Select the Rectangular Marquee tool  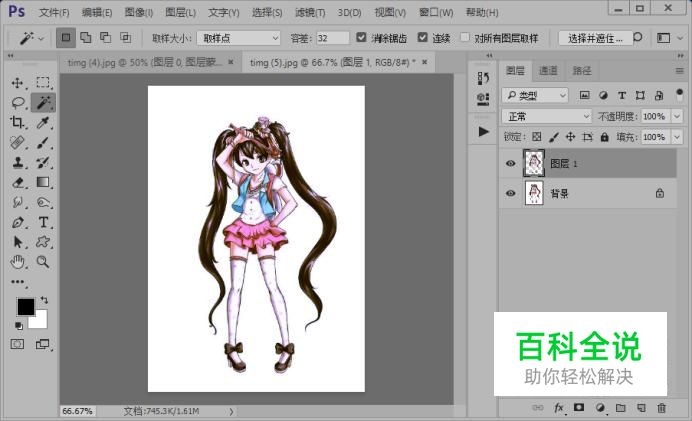click(43, 83)
